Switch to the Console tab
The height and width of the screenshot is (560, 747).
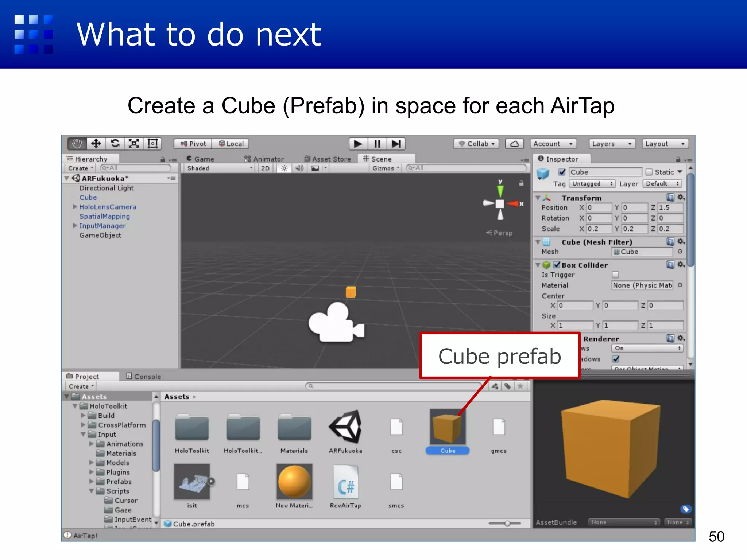(143, 376)
